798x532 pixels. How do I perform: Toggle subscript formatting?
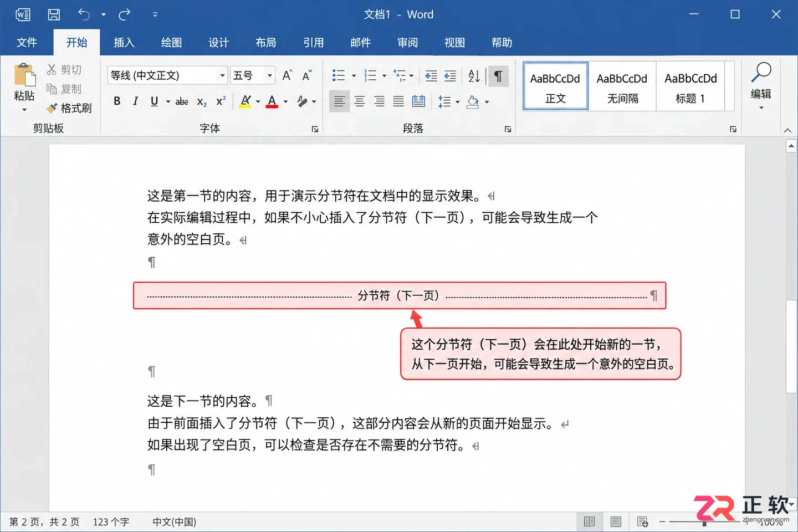[202, 102]
